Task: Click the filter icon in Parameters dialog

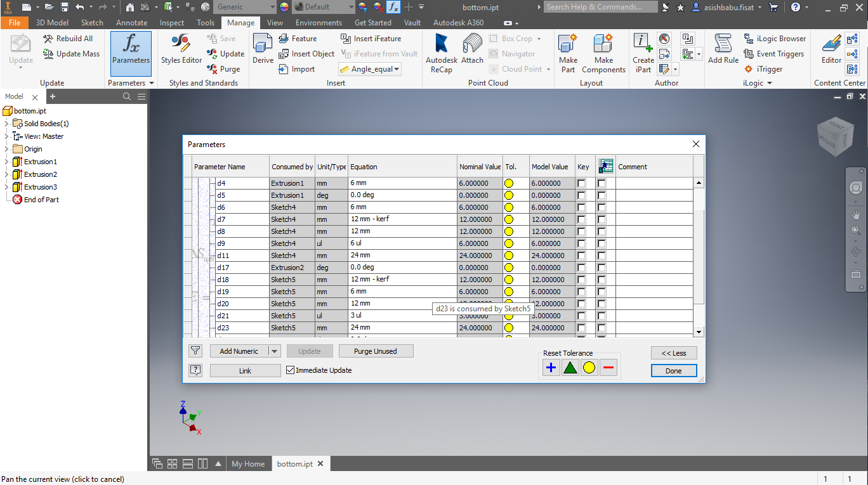Action: 195,351
